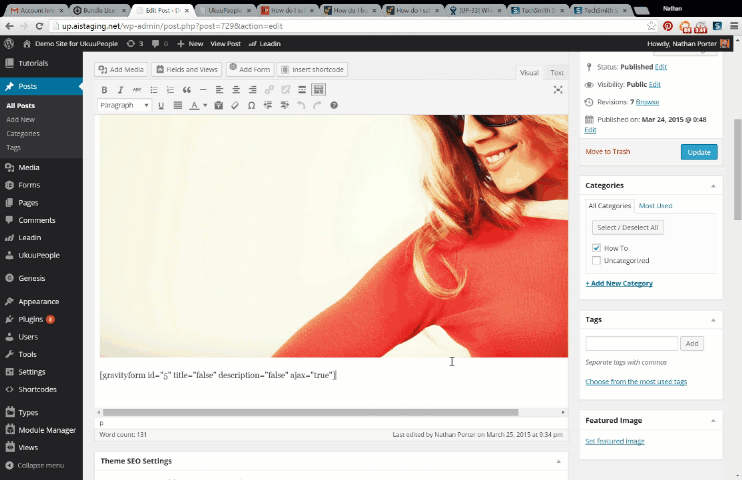Click the Move to Trash link
The width and height of the screenshot is (742, 480).
tap(608, 152)
